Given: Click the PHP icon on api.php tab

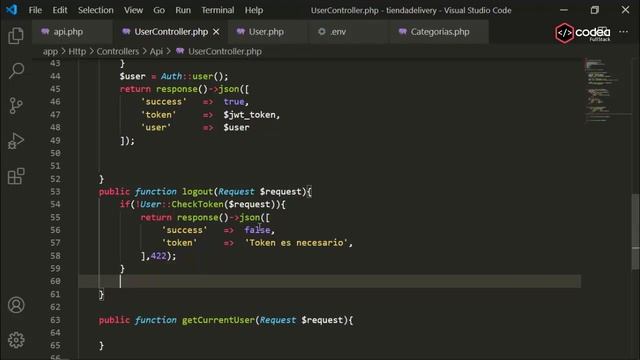Looking at the screenshot, I should point(45,31).
